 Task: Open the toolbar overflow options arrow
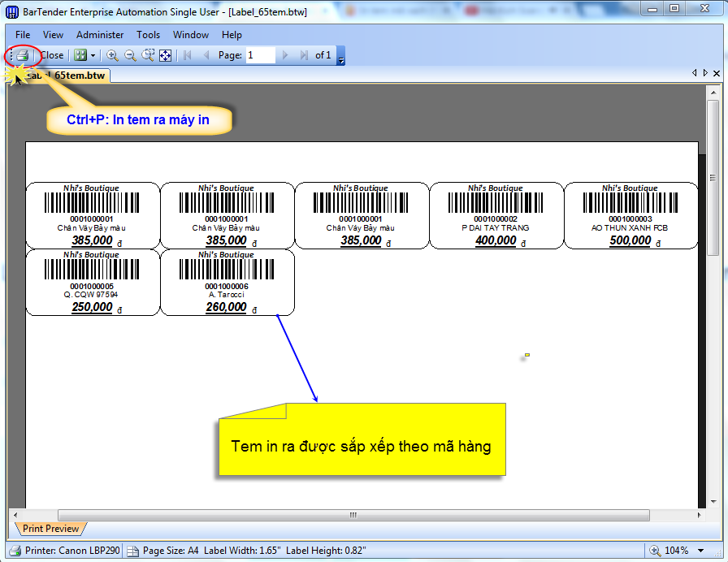(x=341, y=58)
